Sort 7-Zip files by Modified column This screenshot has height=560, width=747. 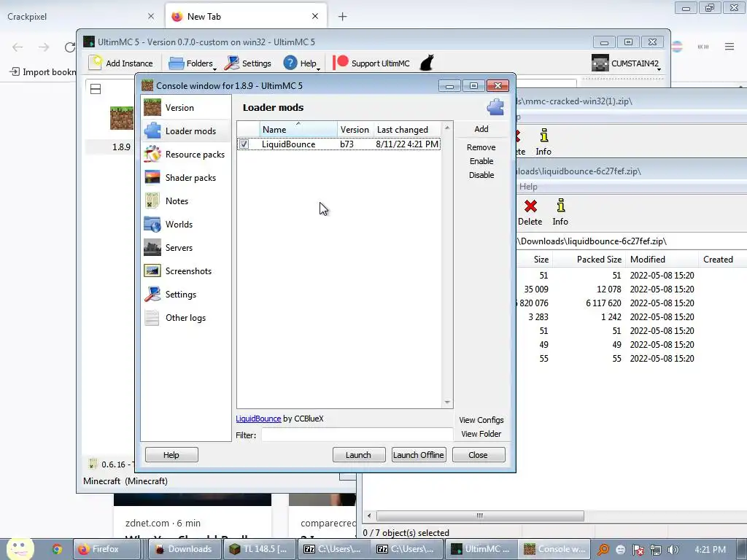[662, 260]
